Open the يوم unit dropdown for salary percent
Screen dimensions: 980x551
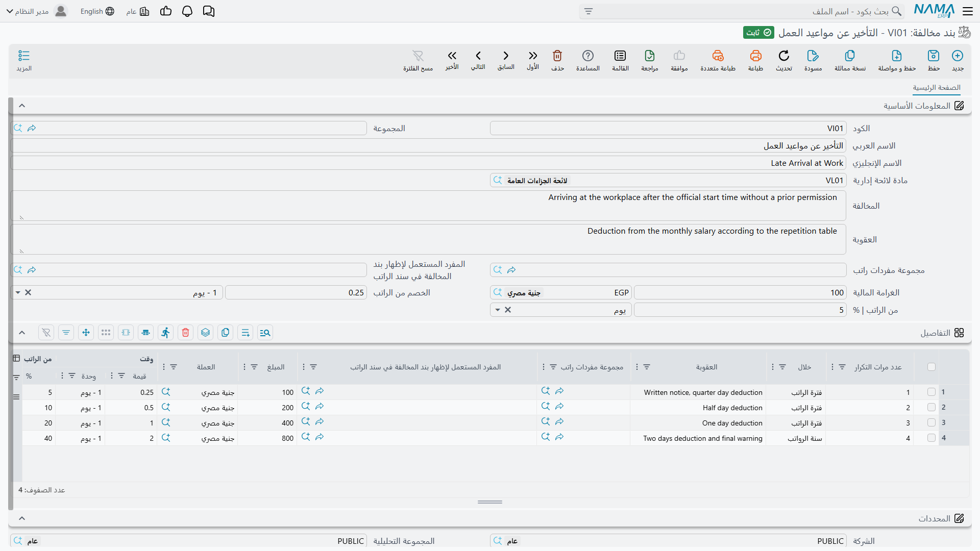(x=498, y=310)
